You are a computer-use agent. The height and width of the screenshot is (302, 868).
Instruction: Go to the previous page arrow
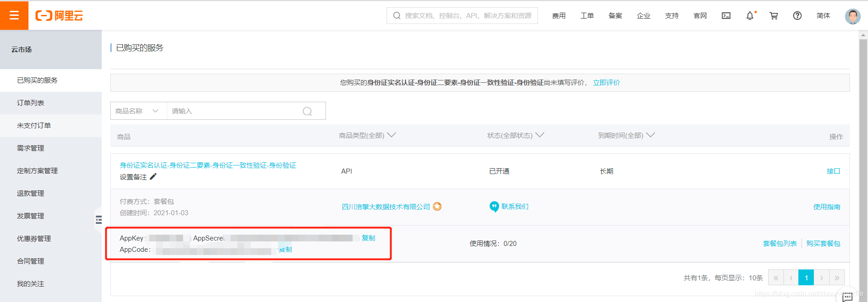[791, 278]
